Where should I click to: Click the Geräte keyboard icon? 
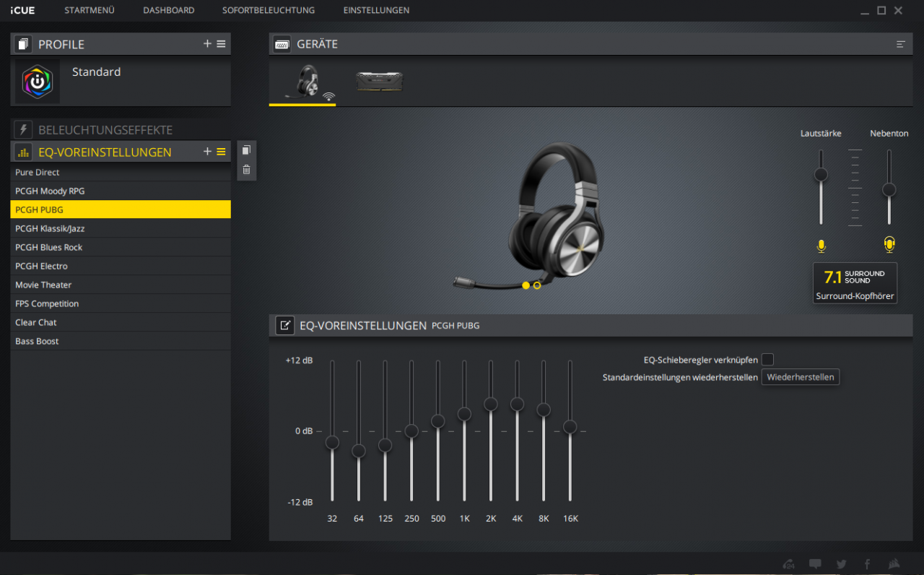(x=282, y=44)
